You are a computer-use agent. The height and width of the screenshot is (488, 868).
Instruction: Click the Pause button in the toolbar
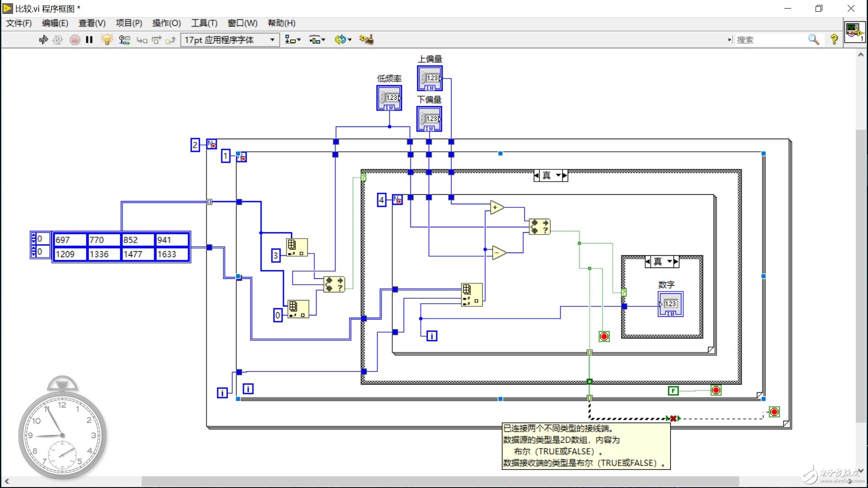89,40
